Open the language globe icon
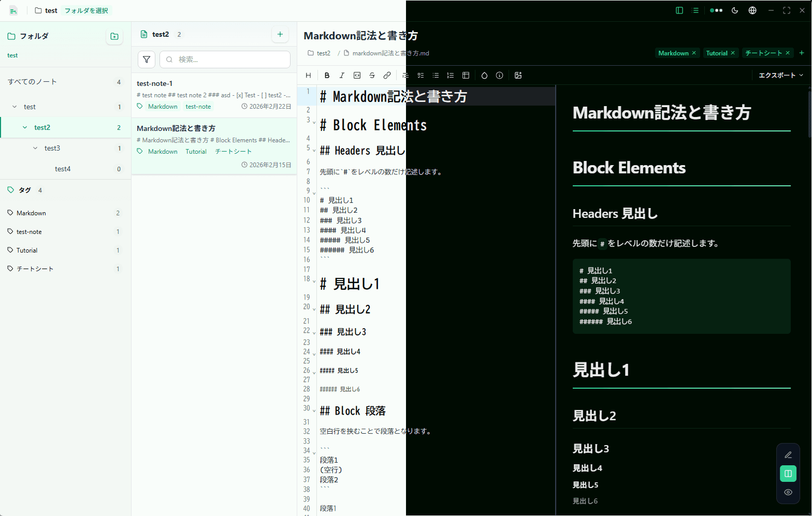 (752, 10)
